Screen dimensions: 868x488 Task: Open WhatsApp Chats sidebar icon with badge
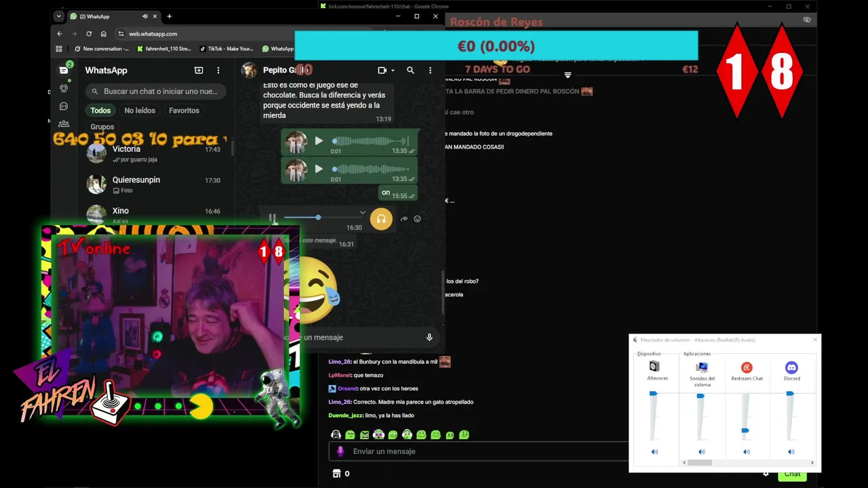pyautogui.click(x=64, y=70)
